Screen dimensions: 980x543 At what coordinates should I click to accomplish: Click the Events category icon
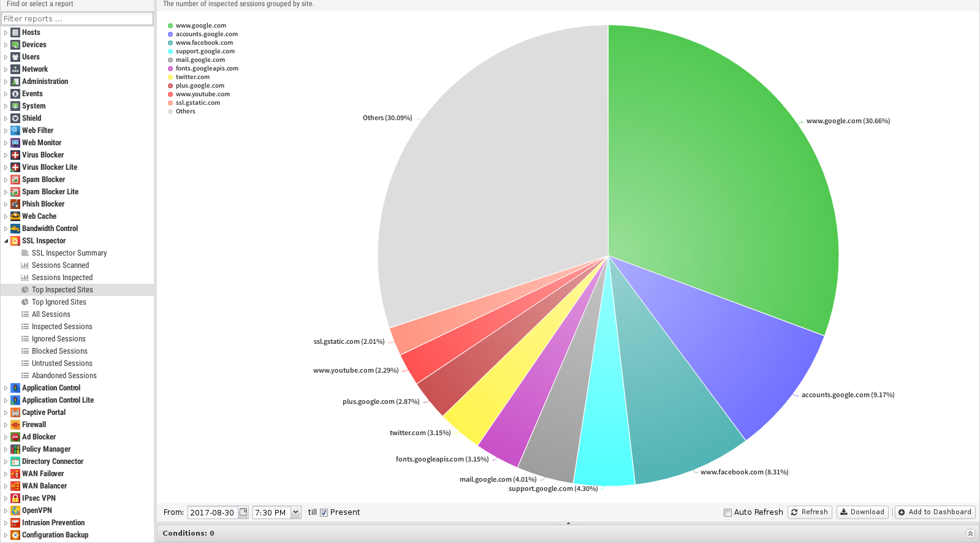(x=15, y=94)
